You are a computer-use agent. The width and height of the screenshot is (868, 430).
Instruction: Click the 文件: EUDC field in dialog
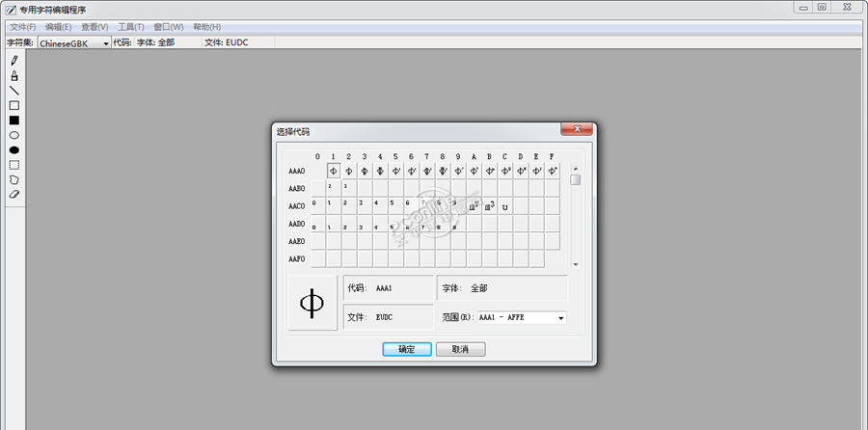coord(388,317)
